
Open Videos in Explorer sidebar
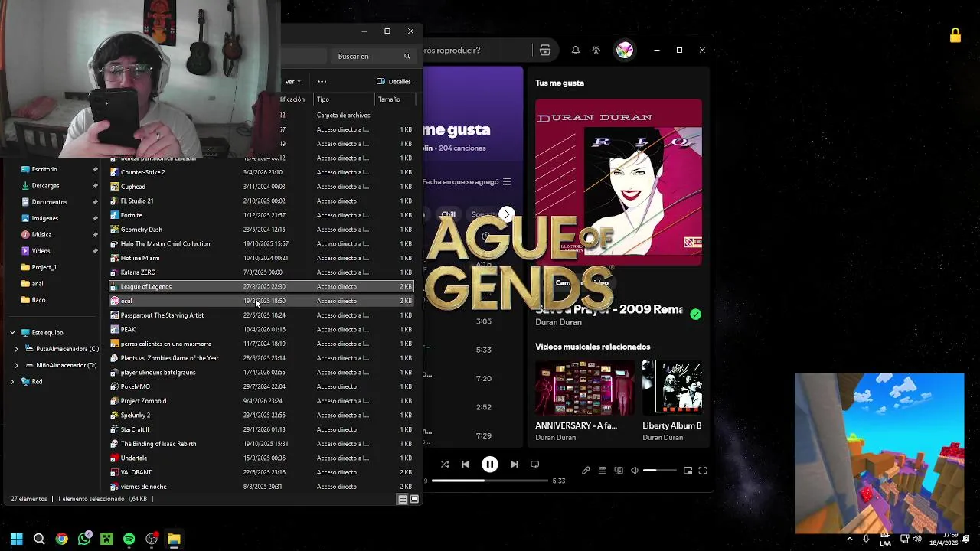coord(41,251)
